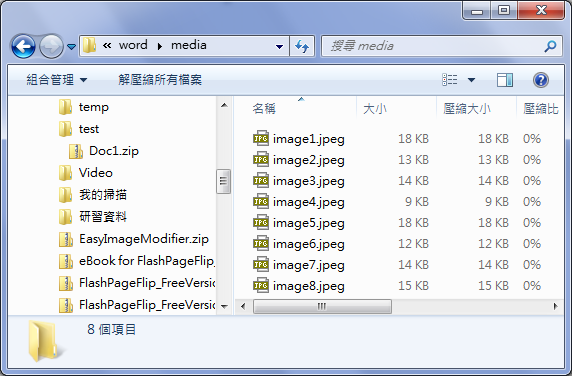Open the recent pages dropdown arrow
Screen dimensions: 572x376
tap(72, 47)
